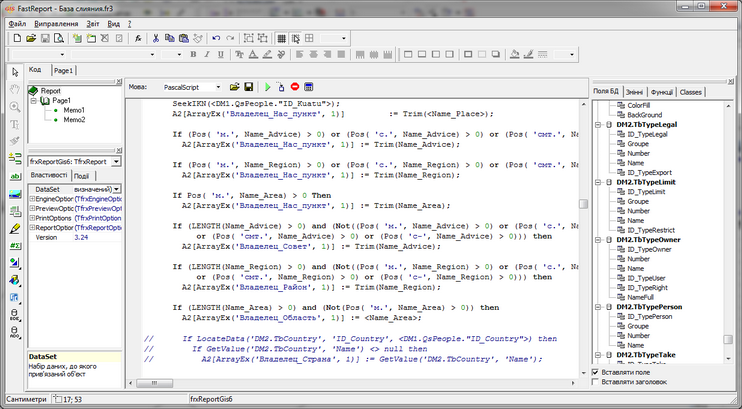Image resolution: width=742 pixels, height=409 pixels.
Task: Toggle the Insert caption checkbox
Action: click(x=596, y=382)
